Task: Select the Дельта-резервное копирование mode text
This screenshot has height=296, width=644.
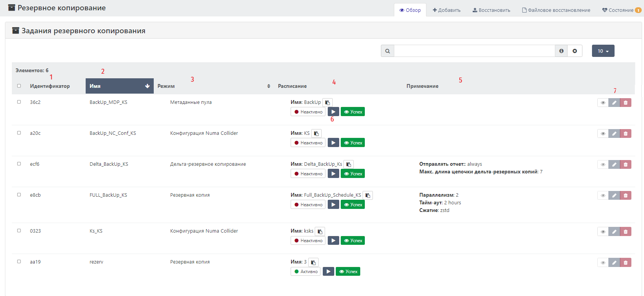Action: [x=208, y=164]
